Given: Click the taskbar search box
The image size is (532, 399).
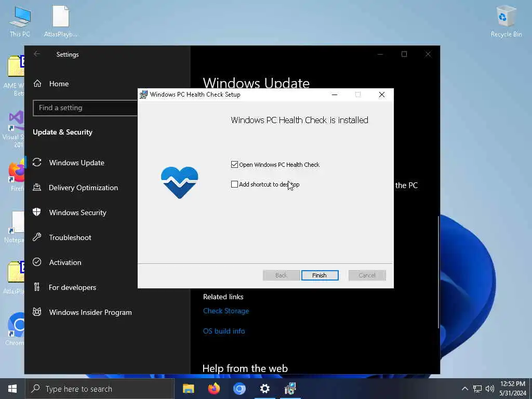Looking at the screenshot, I should point(100,389).
